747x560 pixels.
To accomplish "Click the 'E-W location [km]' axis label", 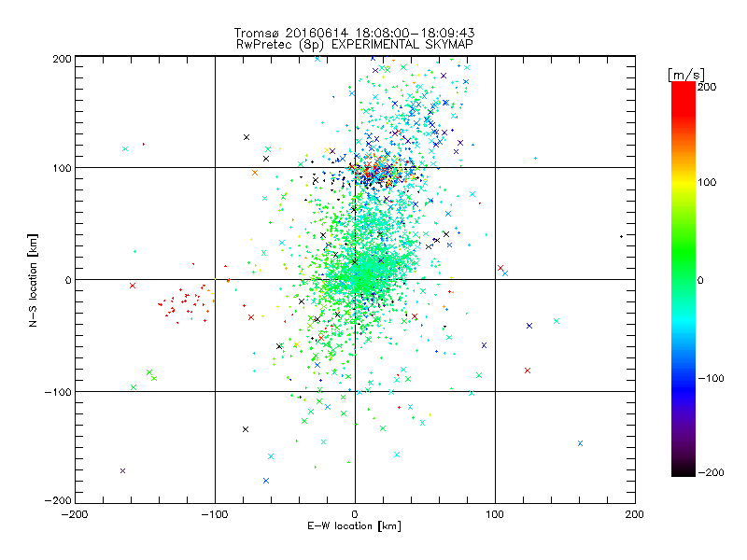I will [354, 526].
